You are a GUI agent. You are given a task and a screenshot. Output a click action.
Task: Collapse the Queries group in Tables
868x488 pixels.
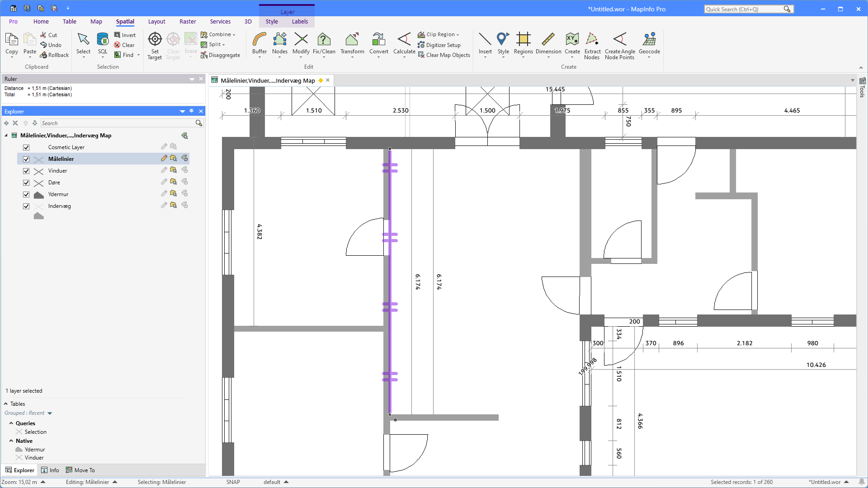click(x=11, y=423)
